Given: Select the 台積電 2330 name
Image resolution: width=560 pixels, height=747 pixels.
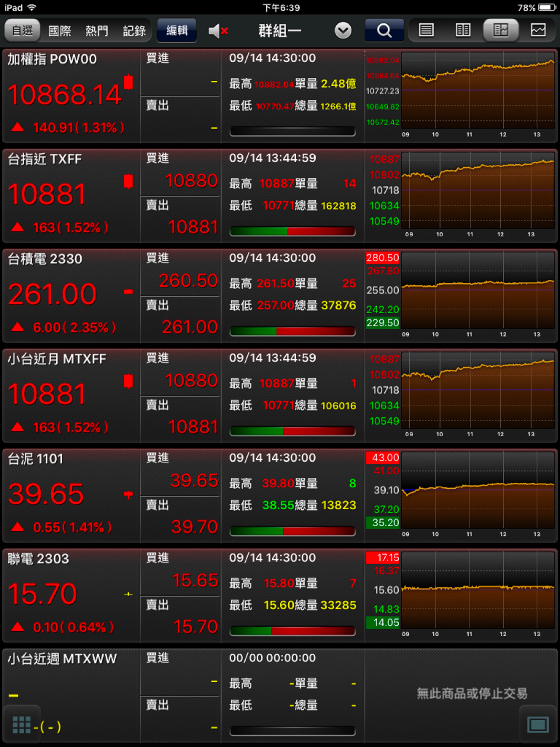Looking at the screenshot, I should [x=45, y=259].
